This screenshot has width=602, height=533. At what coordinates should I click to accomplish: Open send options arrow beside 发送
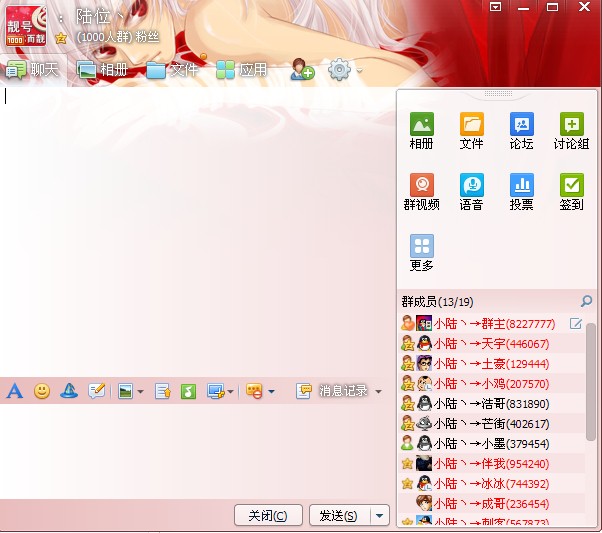380,515
